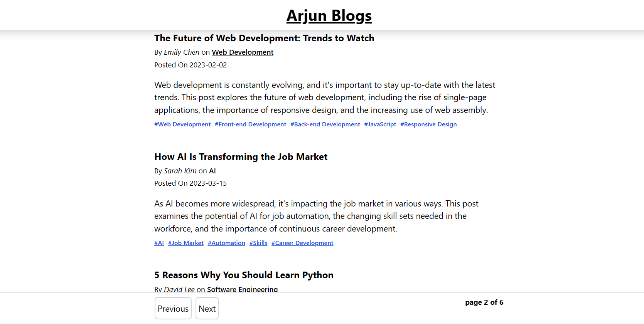Select the #Skills tag
Image resolution: width=644 pixels, height=324 pixels.
258,243
